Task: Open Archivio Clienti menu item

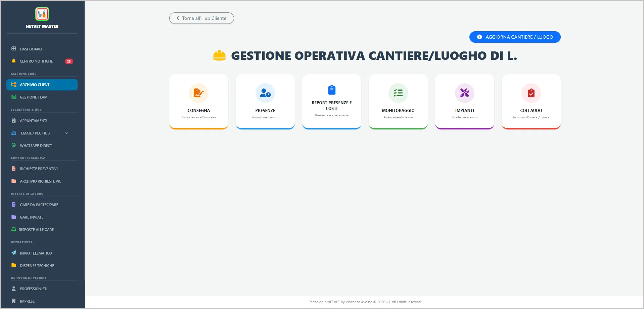Action: [x=42, y=85]
